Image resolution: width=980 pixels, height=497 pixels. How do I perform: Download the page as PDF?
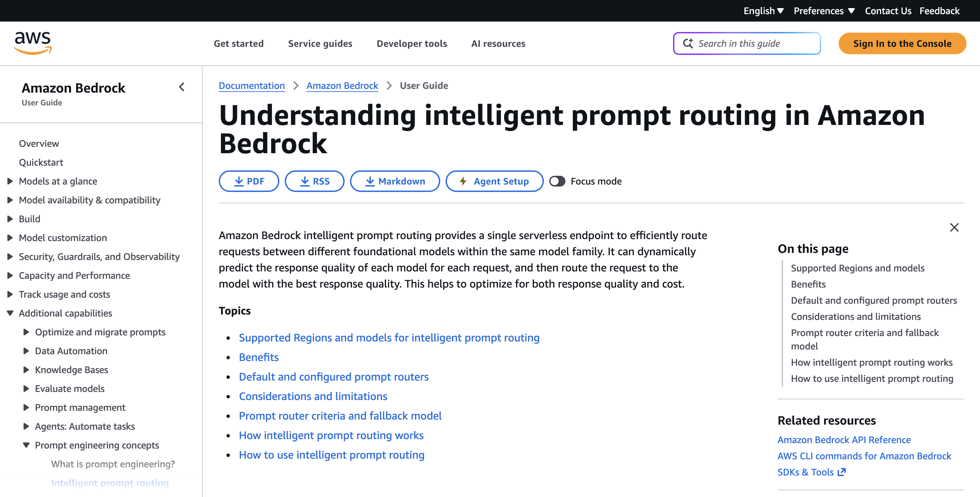tap(249, 181)
